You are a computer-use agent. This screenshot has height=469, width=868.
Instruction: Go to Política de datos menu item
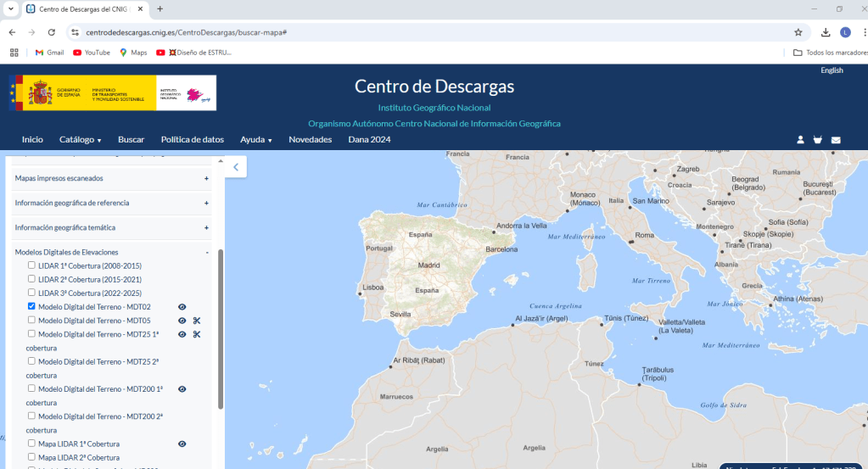[x=192, y=139]
